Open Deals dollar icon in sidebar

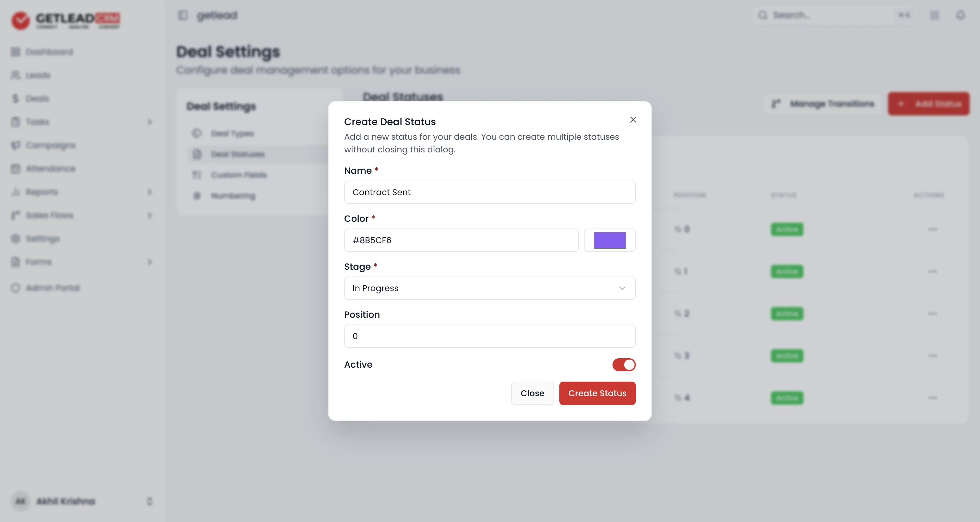15,99
